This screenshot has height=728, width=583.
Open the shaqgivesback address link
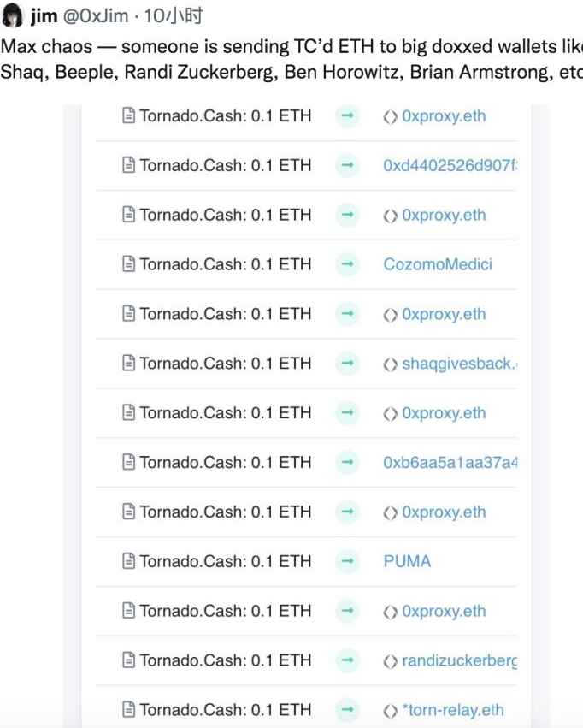pyautogui.click(x=459, y=364)
